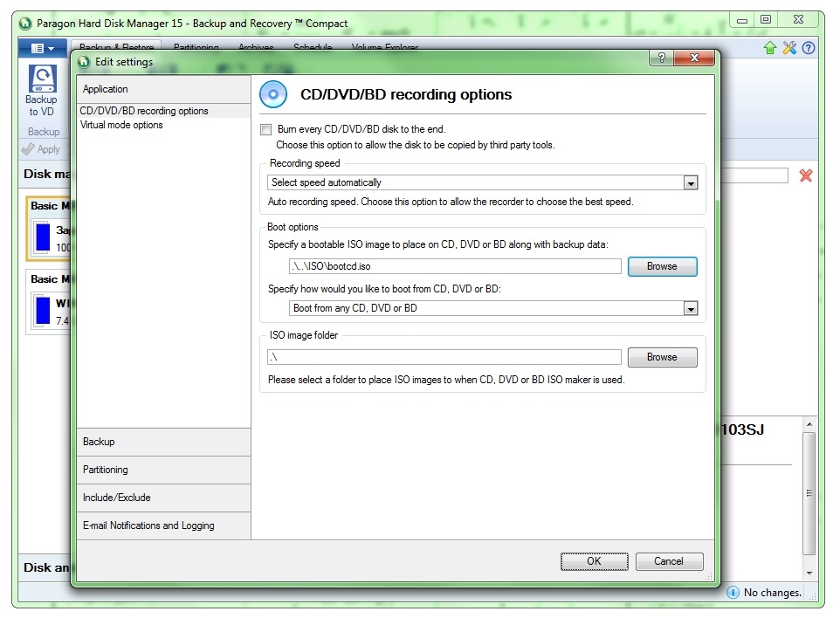
Task: Click the dialog help question button
Action: 662,58
